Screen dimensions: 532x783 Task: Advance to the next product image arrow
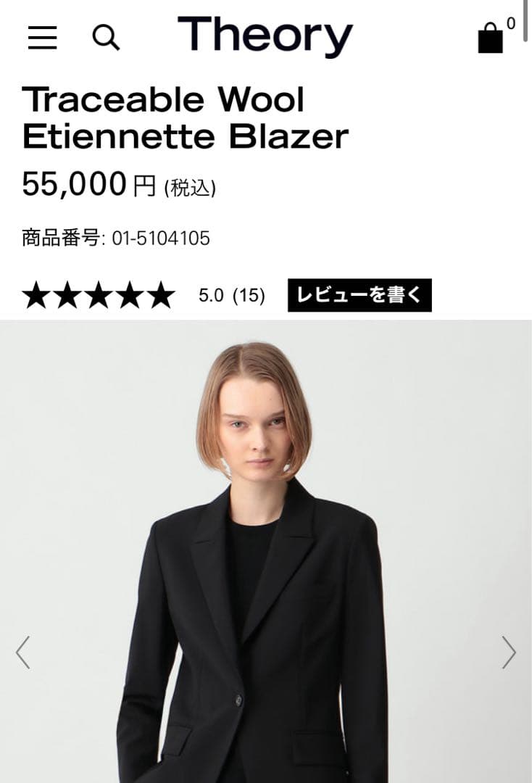click(x=509, y=652)
